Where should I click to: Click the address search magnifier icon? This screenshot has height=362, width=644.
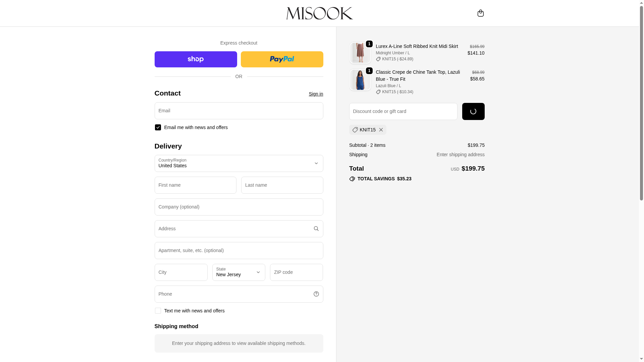pos(316,229)
